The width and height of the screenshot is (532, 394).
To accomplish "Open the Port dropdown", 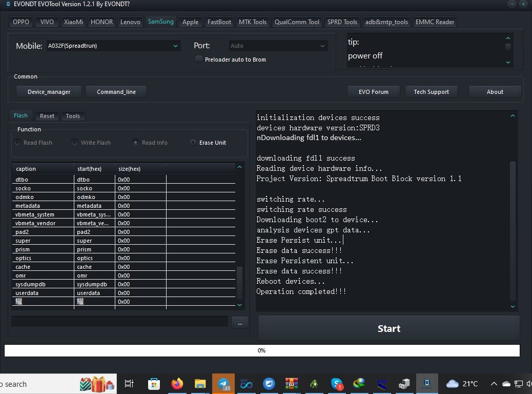I will coord(278,46).
